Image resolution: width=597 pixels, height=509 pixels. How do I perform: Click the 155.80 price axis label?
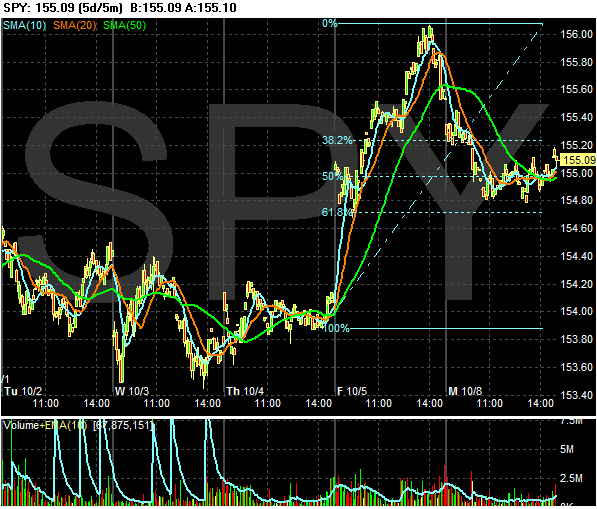pyautogui.click(x=576, y=62)
